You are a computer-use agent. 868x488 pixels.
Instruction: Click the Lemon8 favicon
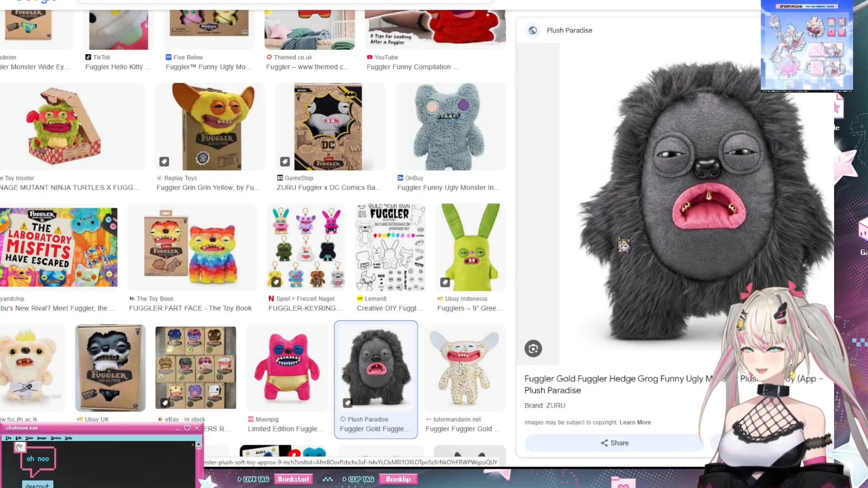360,299
